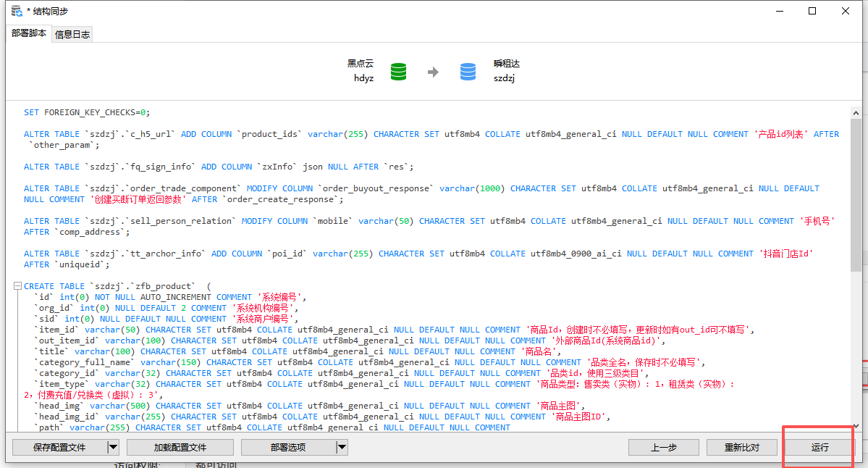The height and width of the screenshot is (468, 868).
Task: Maximize the 结构同步 window
Action: tap(812, 11)
